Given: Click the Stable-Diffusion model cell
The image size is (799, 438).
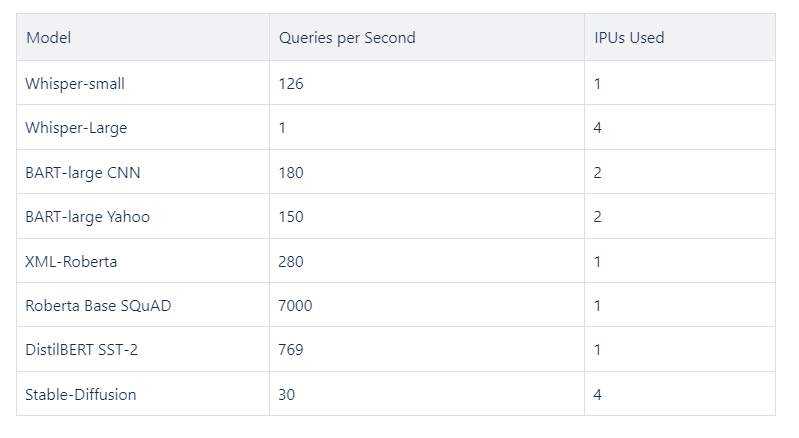Looking at the screenshot, I should pyautogui.click(x=81, y=394).
